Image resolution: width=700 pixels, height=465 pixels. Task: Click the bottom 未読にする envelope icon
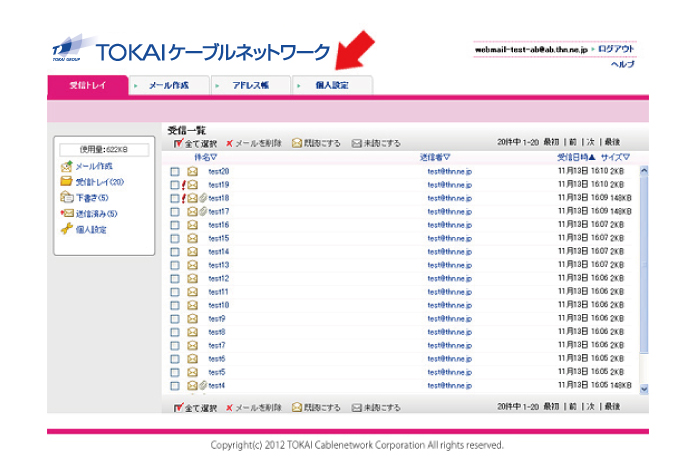[356, 407]
